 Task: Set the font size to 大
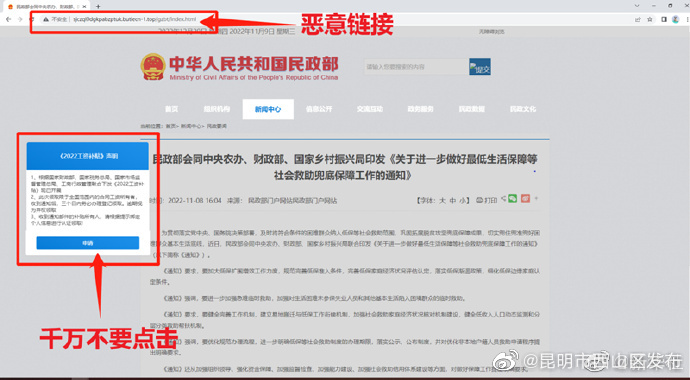coord(442,201)
